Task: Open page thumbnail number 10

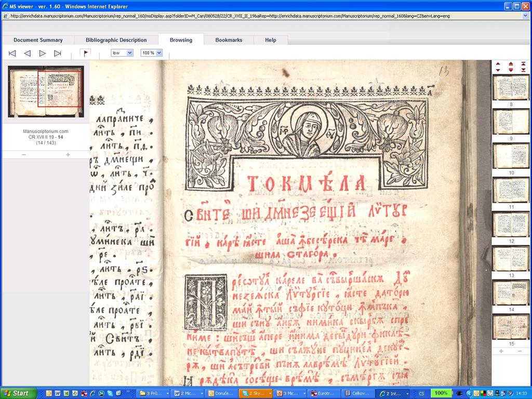Action: click(x=511, y=156)
